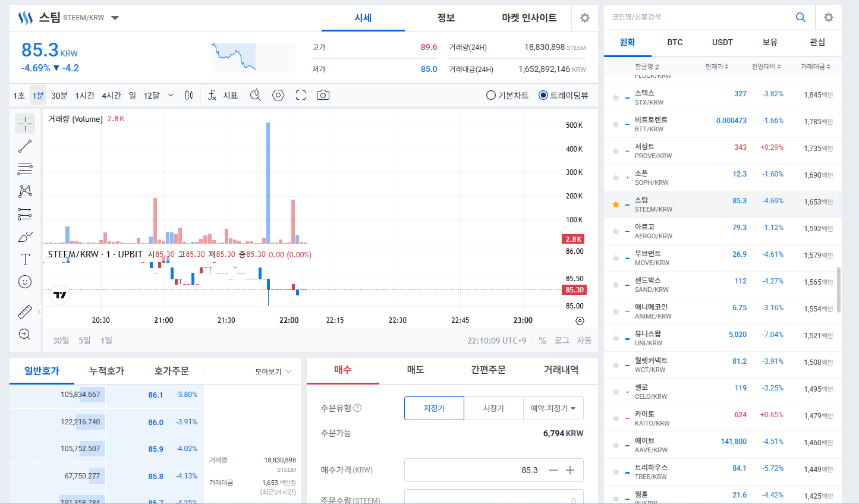The height and width of the screenshot is (504, 859).
Task: Select the 트레이딩뷰 radio option
Action: pos(564,95)
